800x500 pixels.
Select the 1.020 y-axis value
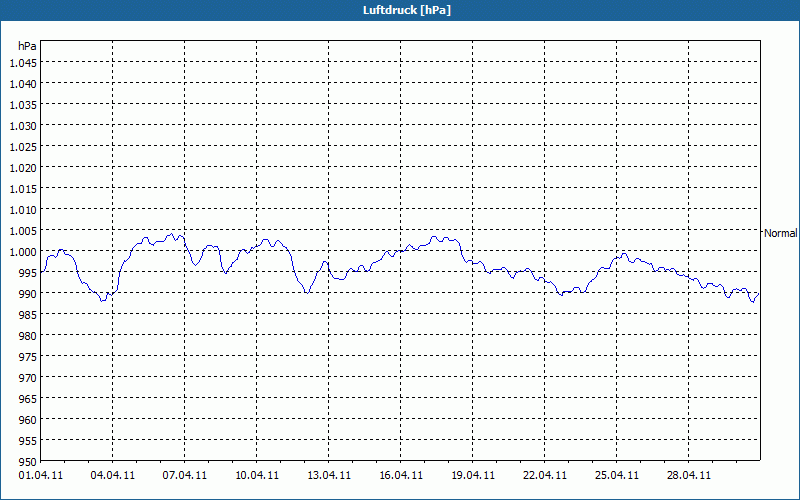(23, 168)
